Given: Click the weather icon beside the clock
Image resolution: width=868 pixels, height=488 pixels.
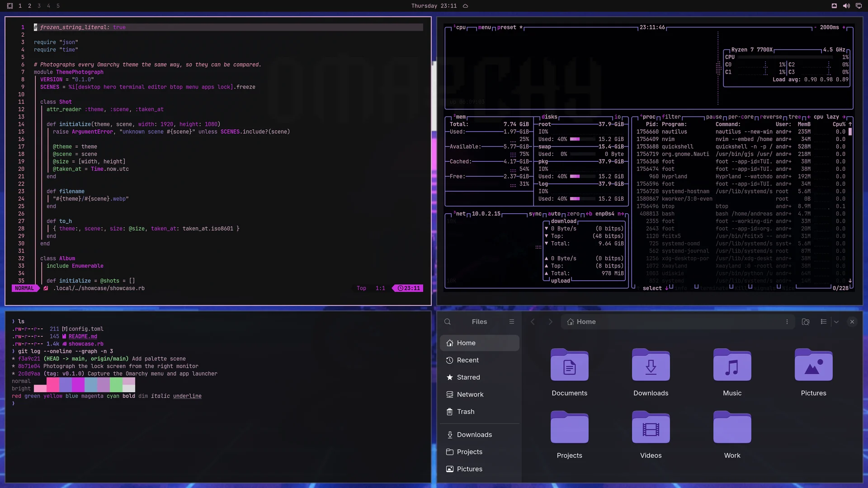Looking at the screenshot, I should pos(465,6).
